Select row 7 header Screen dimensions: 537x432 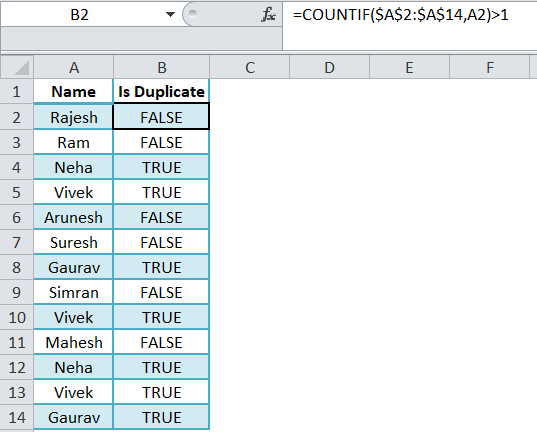[16, 242]
